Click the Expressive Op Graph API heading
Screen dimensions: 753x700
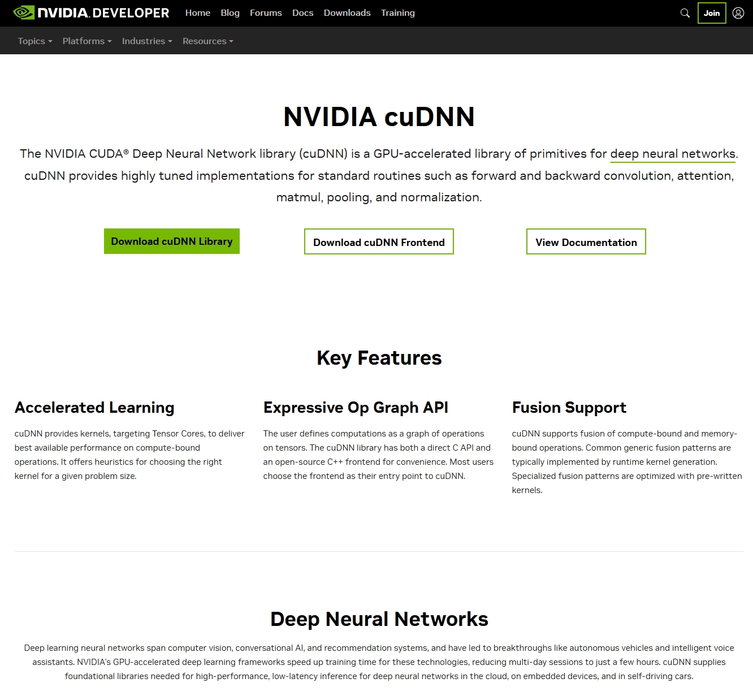coord(356,408)
